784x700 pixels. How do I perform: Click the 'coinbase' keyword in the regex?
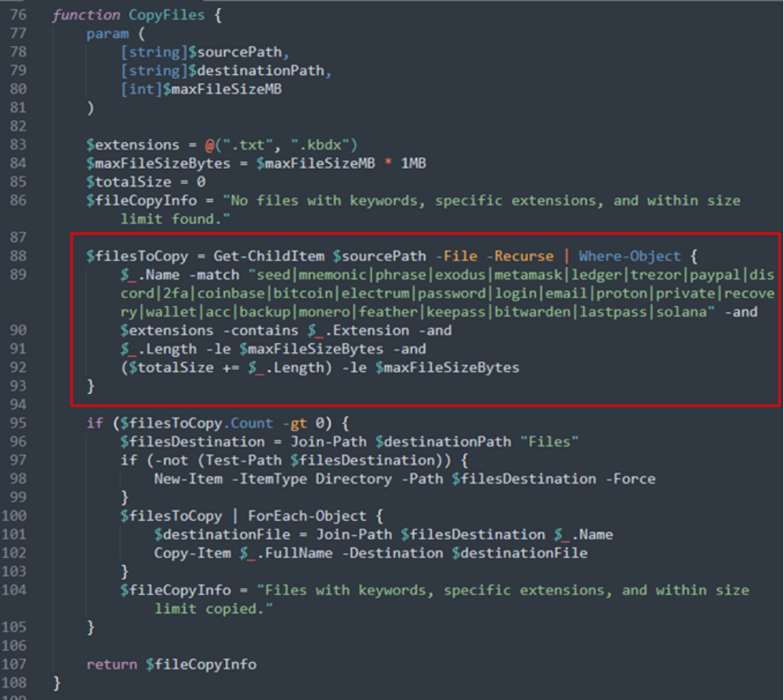(231, 294)
